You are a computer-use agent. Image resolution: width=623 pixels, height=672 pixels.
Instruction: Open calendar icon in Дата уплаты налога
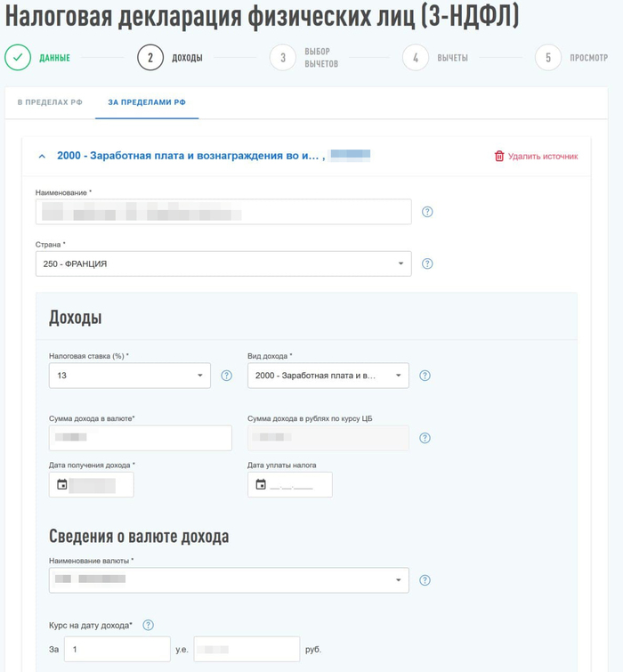tap(261, 485)
